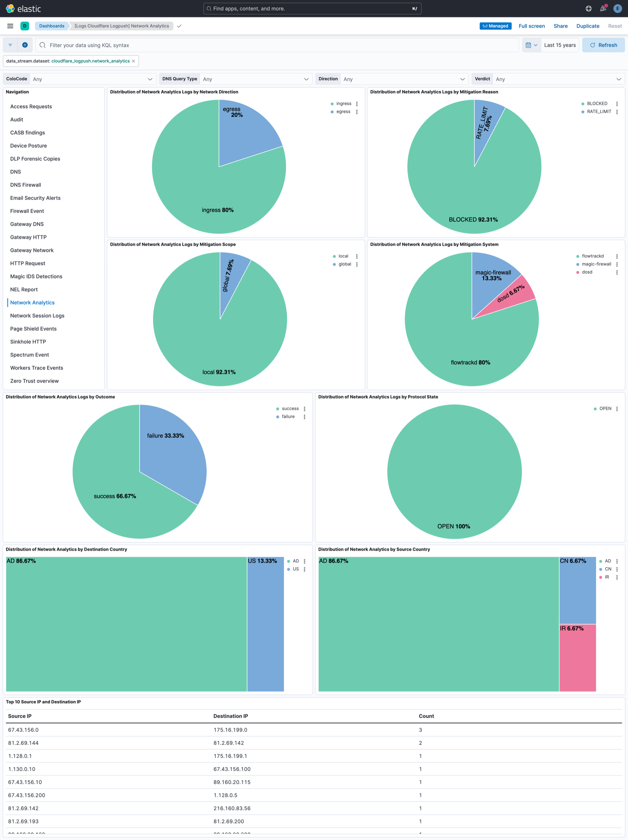Click destination IP 216.160.83.56 cell
The image size is (628, 840).
point(232,808)
